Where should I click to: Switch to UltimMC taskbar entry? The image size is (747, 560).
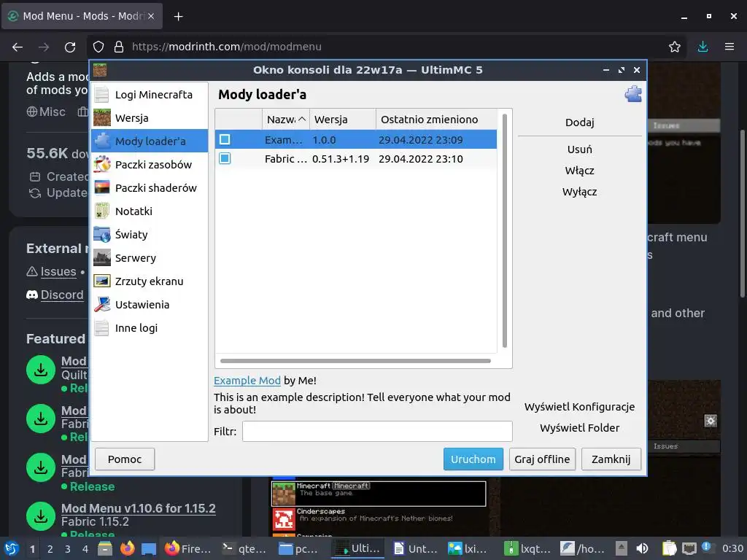(x=358, y=548)
